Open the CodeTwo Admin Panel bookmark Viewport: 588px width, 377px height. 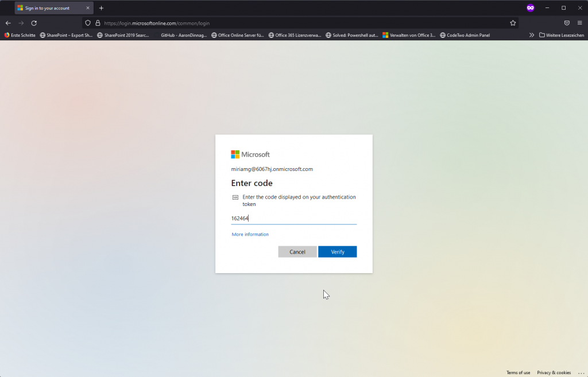click(465, 35)
